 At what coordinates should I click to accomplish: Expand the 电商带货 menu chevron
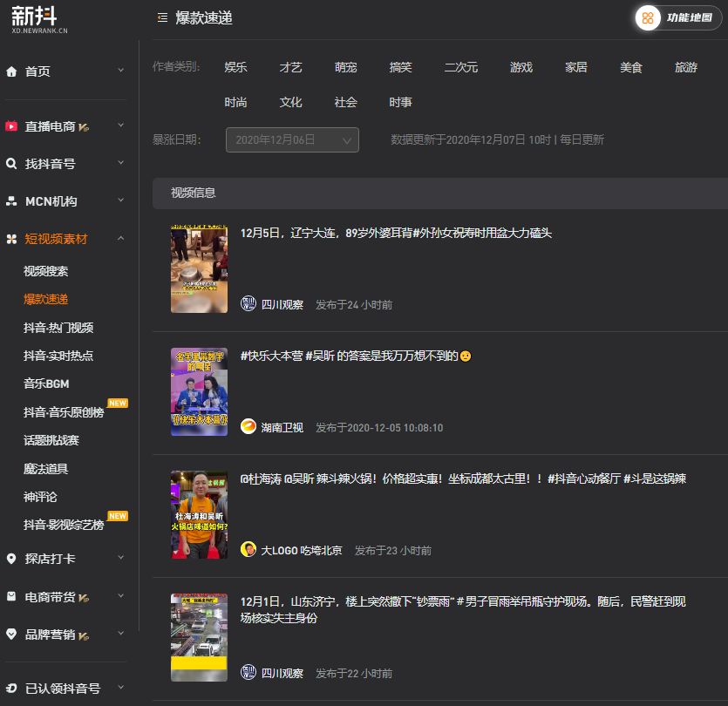tap(120, 595)
